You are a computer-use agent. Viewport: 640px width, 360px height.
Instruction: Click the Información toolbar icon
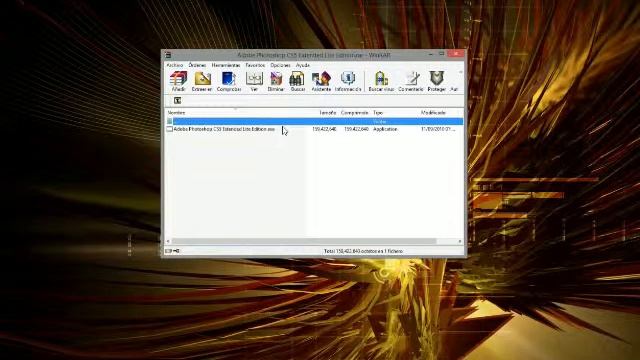point(348,81)
